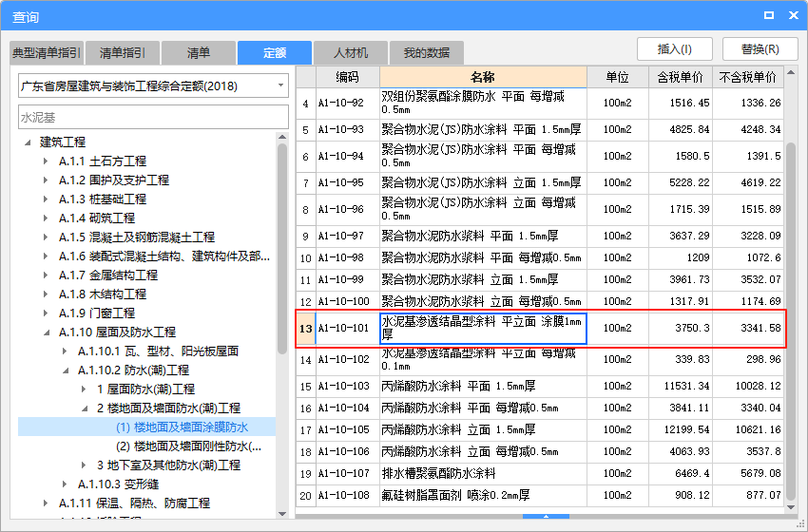This screenshot has height=532, width=808.
Task: Collapse the 建筑工程 tree node
Action: pos(28,142)
